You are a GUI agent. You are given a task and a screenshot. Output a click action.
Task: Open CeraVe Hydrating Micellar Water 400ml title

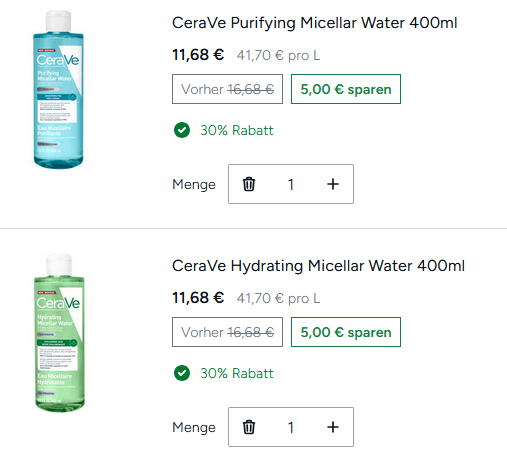[x=318, y=266]
